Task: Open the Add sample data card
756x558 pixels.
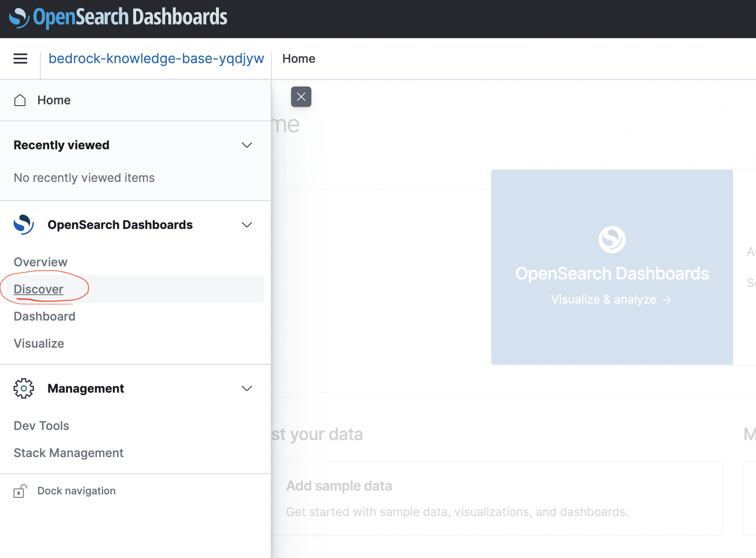Action: point(496,498)
